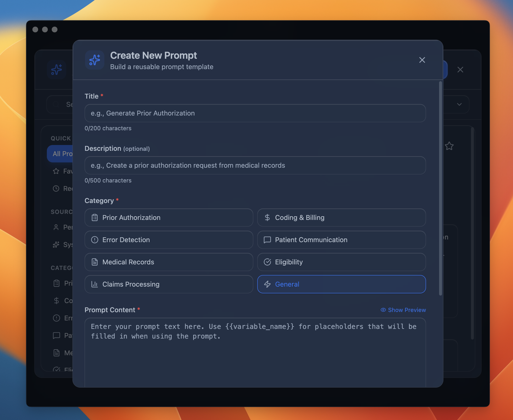The image size is (513, 420).
Task: Close the Create New Prompt dialog
Action: [x=422, y=60]
